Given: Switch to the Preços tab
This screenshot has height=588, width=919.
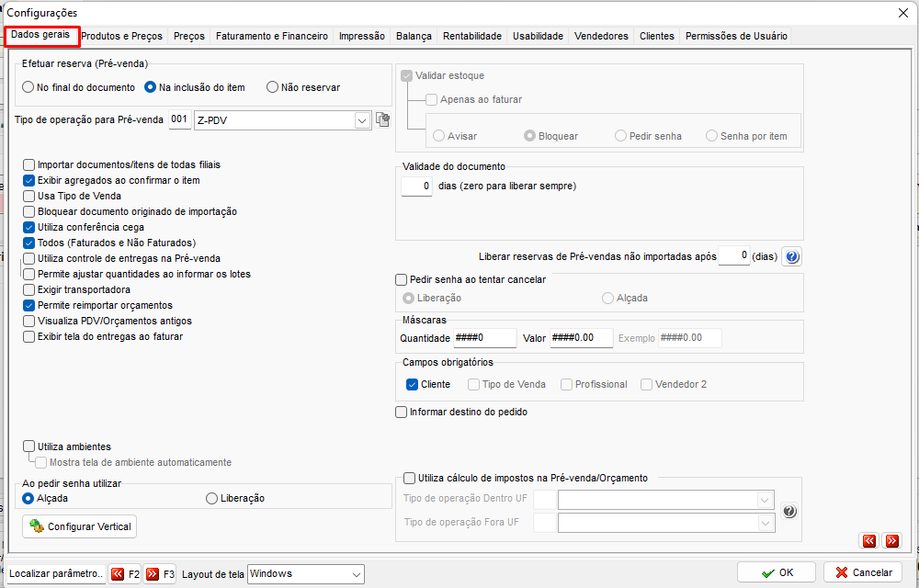Looking at the screenshot, I should pos(188,36).
